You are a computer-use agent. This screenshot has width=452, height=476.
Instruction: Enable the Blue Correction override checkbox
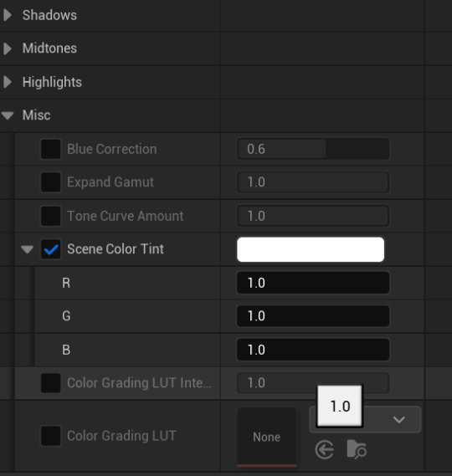click(51, 149)
